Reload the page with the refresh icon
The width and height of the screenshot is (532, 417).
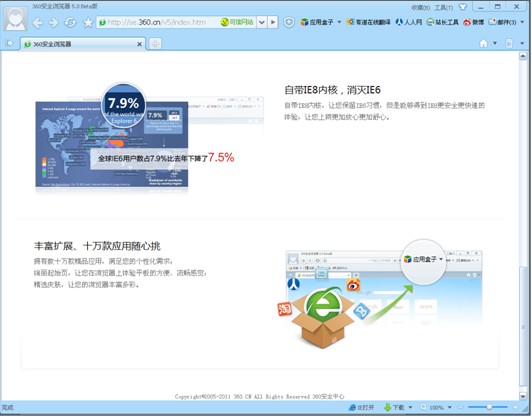point(70,23)
